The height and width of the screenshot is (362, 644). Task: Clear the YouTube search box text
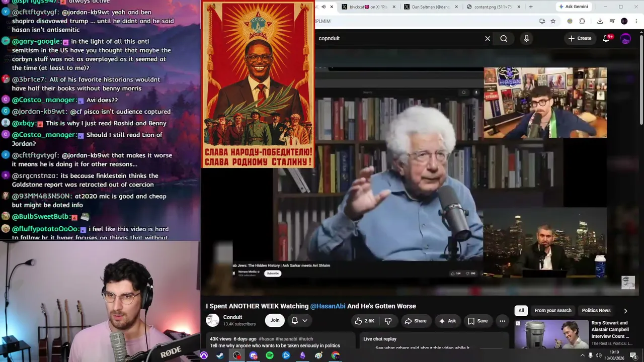tap(488, 39)
